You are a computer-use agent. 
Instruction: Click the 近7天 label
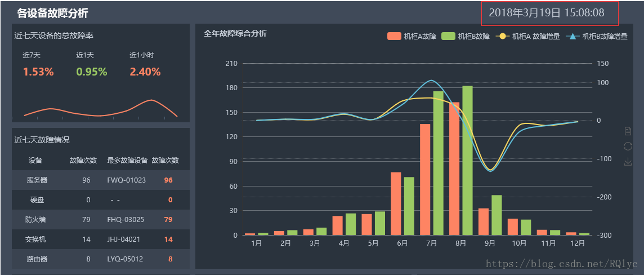(x=32, y=55)
